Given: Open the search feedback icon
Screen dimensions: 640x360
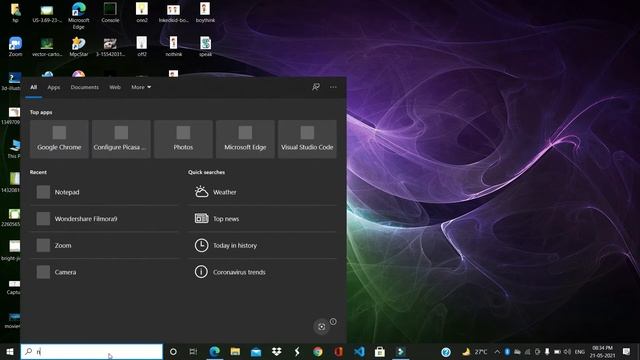Looking at the screenshot, I should (x=316, y=87).
